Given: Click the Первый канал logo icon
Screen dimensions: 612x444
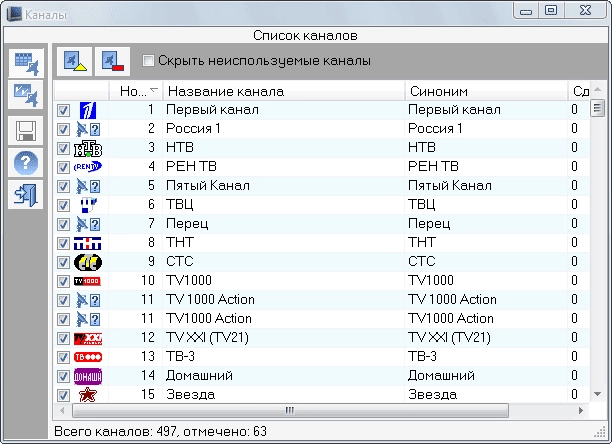Looking at the screenshot, I should [x=88, y=110].
